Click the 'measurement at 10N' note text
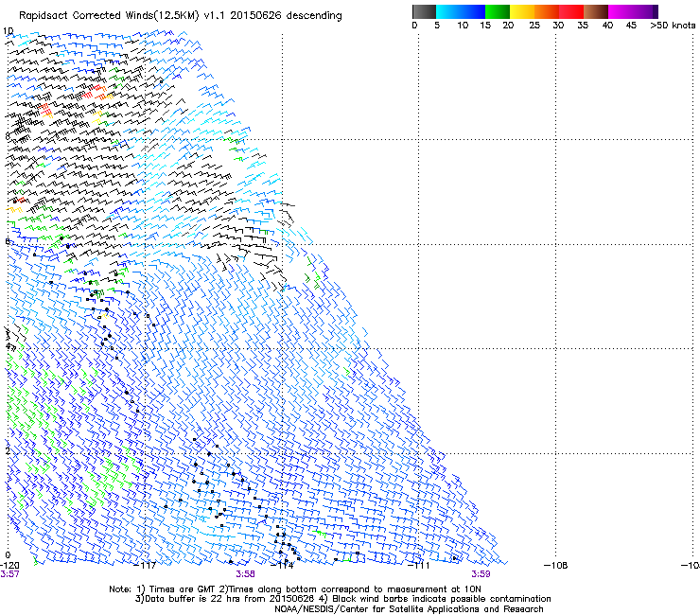The image size is (700, 615). point(436,589)
